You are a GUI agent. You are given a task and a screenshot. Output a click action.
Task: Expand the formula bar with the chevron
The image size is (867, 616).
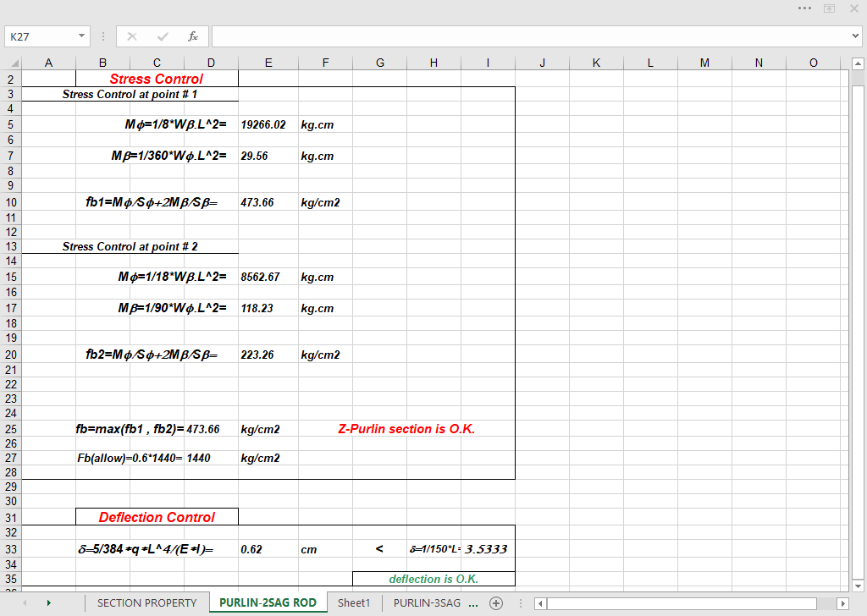[x=855, y=36]
